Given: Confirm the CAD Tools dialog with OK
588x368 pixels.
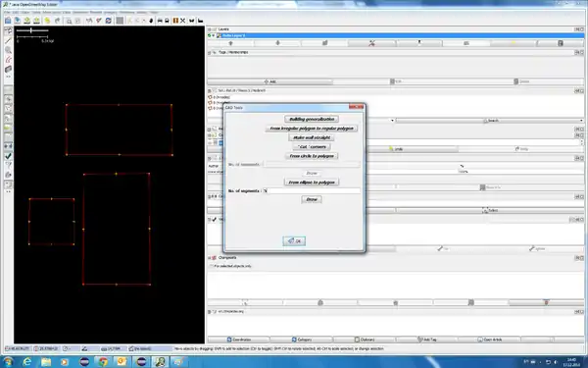Looking at the screenshot, I should click(294, 241).
